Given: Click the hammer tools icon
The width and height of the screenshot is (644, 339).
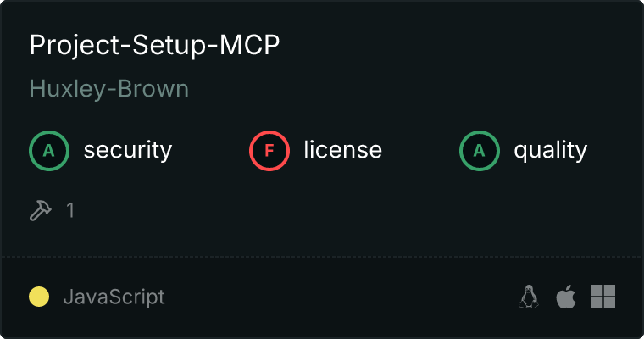Looking at the screenshot, I should [x=41, y=210].
